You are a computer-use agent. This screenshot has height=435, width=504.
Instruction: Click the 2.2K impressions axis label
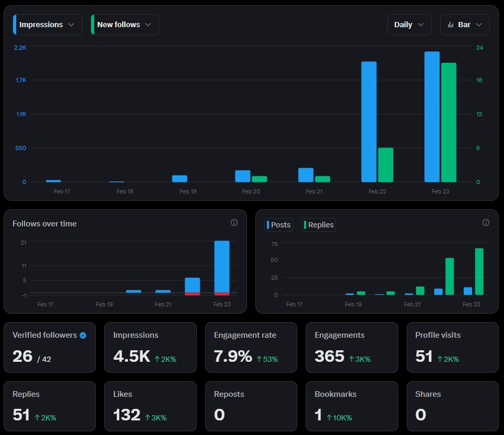click(20, 48)
